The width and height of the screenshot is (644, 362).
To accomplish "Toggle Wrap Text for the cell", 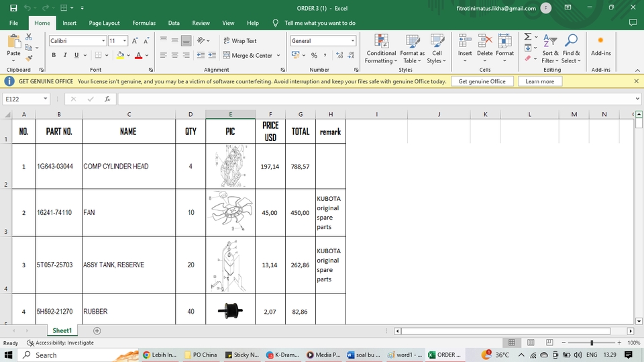I will (x=240, y=41).
